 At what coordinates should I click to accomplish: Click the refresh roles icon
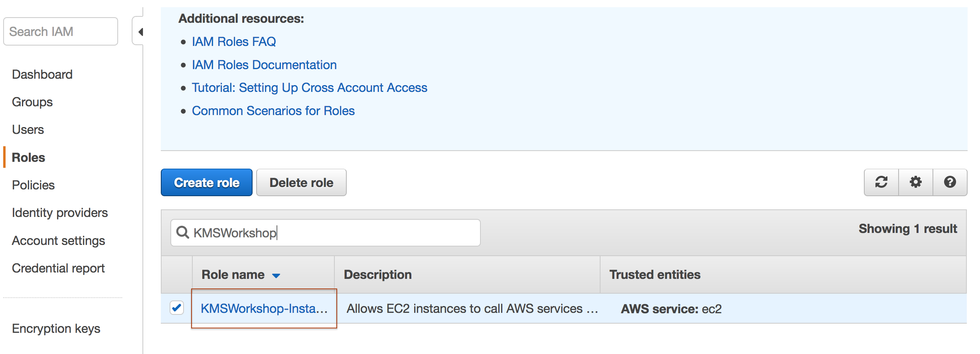click(881, 182)
